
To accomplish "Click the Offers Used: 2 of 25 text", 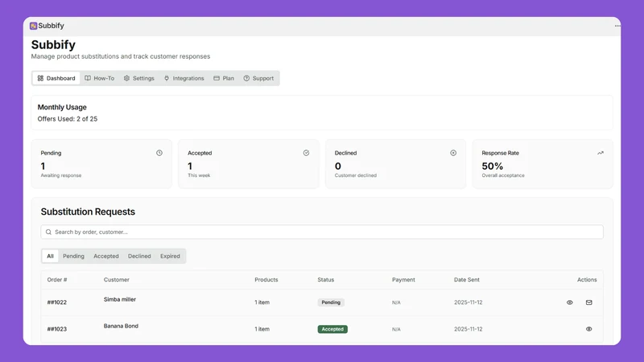I will coord(68,119).
